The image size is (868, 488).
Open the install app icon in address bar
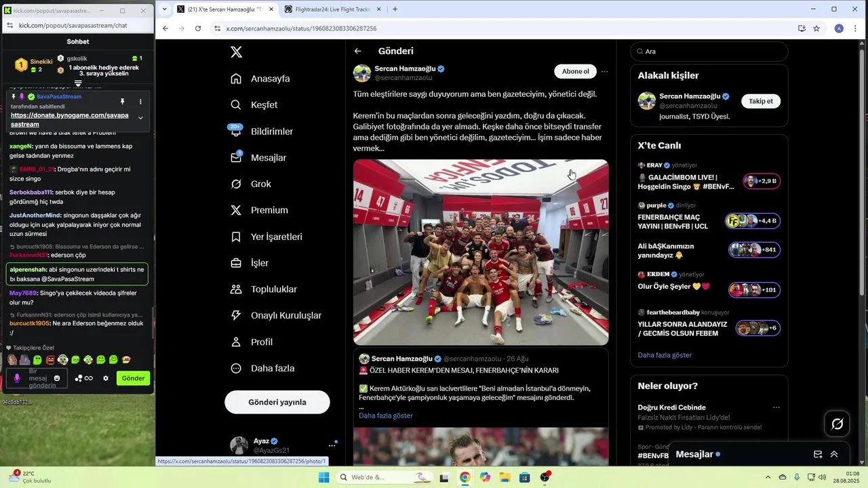pos(802,28)
